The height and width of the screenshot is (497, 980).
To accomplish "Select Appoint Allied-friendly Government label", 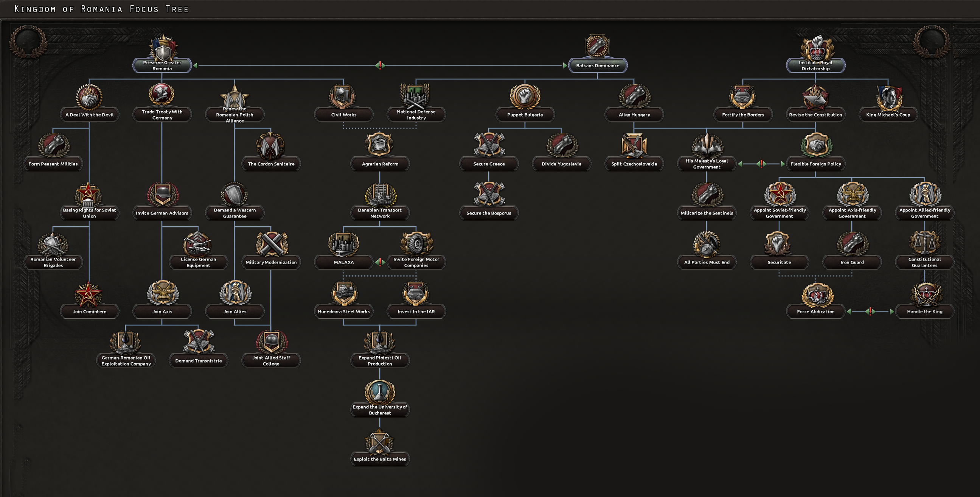I will tap(924, 213).
